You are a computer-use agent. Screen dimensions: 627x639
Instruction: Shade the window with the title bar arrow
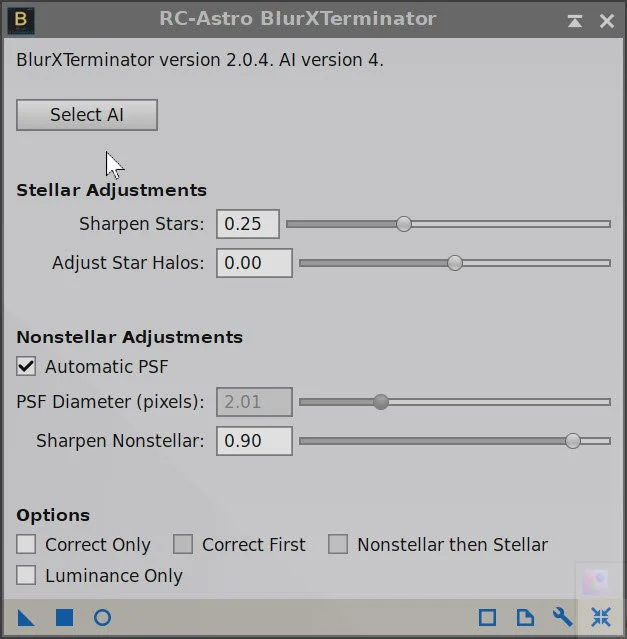(x=574, y=21)
